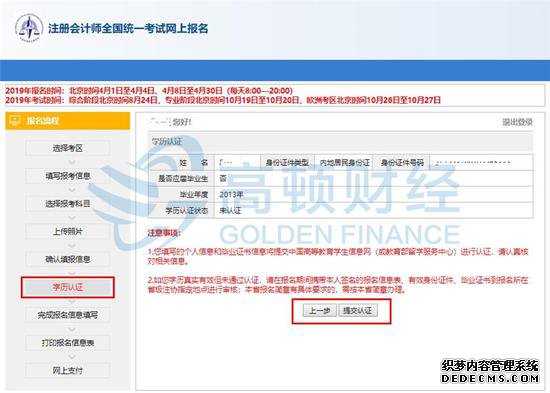Click the 退出登录 link
The image size is (550, 393).
pyautogui.click(x=517, y=122)
